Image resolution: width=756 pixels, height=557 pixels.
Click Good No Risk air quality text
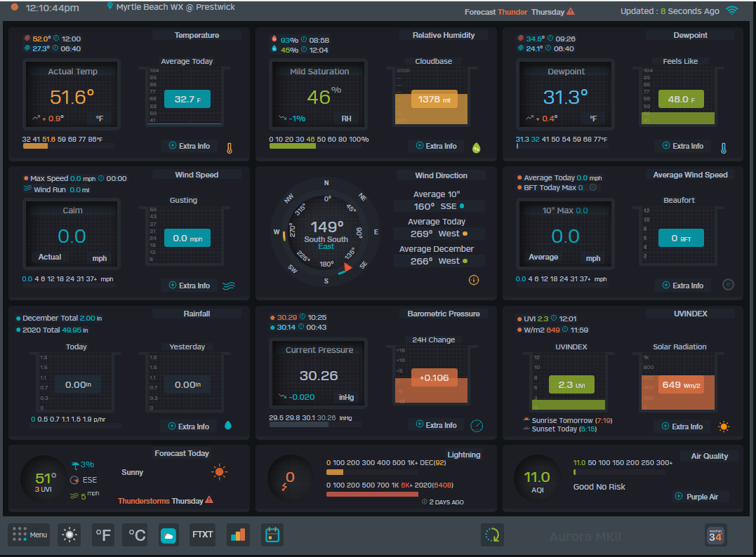click(x=599, y=487)
